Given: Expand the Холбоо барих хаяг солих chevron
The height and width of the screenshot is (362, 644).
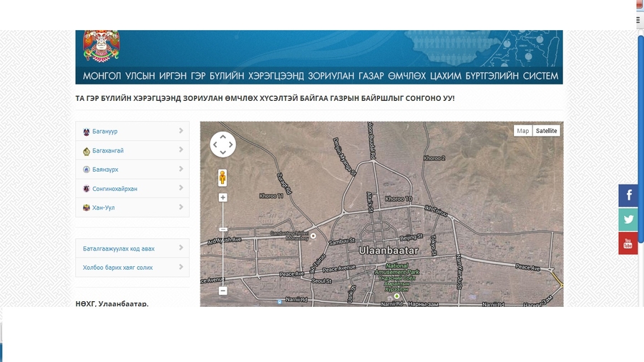Looking at the screenshot, I should pyautogui.click(x=181, y=267).
